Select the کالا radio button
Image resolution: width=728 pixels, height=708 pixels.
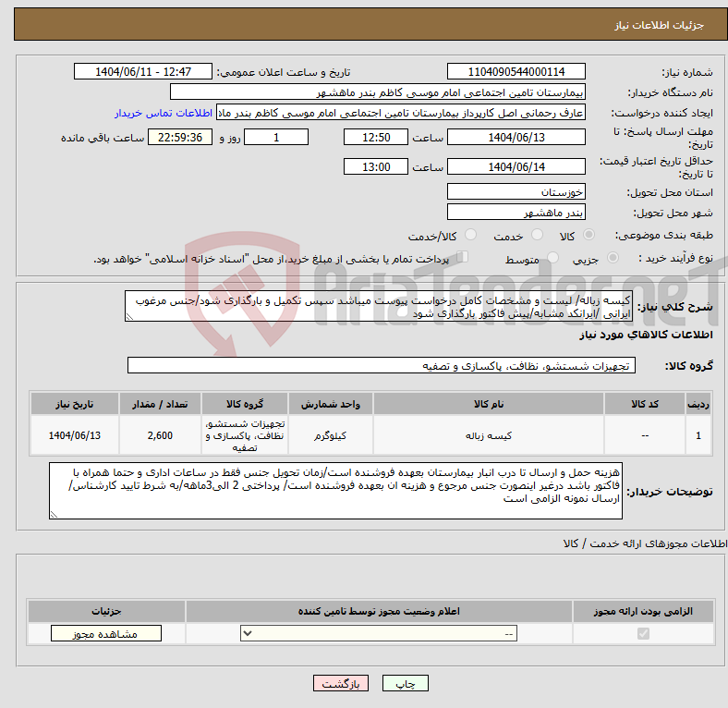point(588,235)
